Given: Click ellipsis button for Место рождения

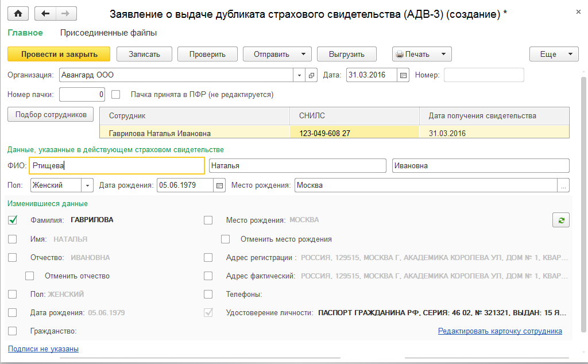Looking at the screenshot, I should tap(563, 185).
